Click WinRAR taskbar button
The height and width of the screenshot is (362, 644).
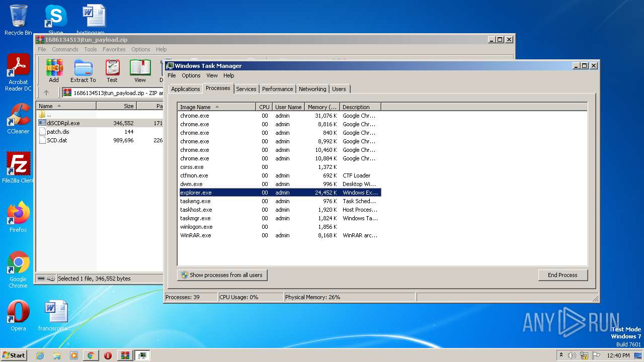[x=125, y=355]
